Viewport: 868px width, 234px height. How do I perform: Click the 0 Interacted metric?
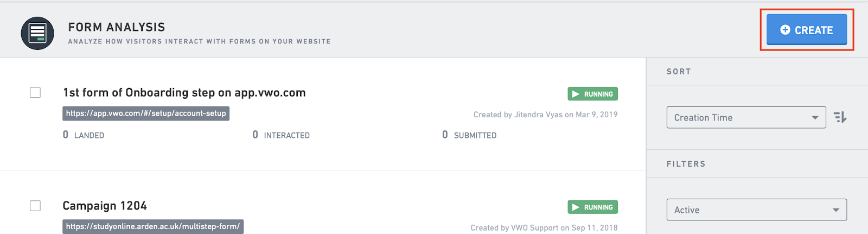[x=281, y=135]
